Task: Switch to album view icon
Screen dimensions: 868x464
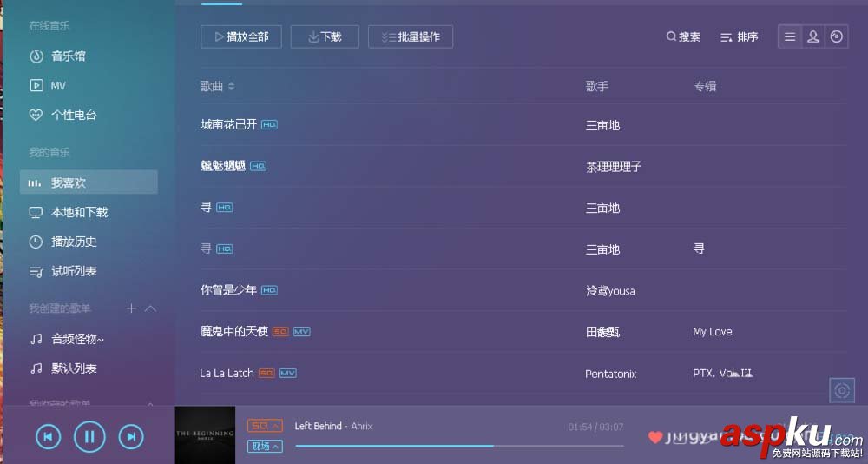Action: point(837,36)
